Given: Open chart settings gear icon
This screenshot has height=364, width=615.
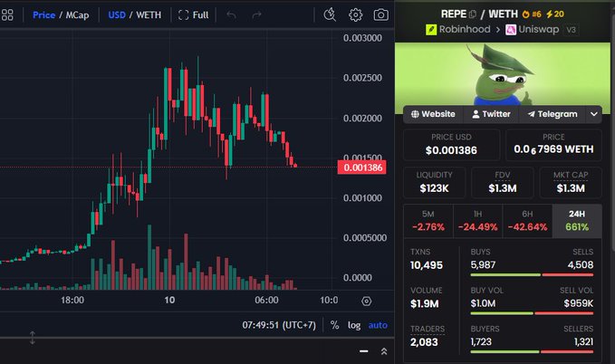Looking at the screenshot, I should tap(355, 14).
